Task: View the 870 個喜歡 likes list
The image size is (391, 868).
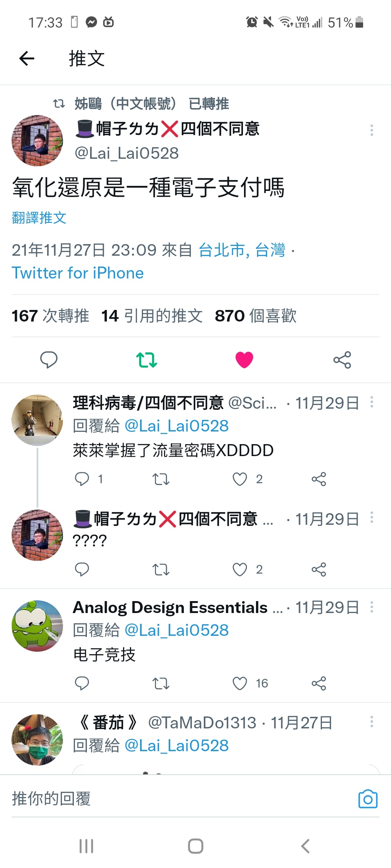Action: click(256, 316)
